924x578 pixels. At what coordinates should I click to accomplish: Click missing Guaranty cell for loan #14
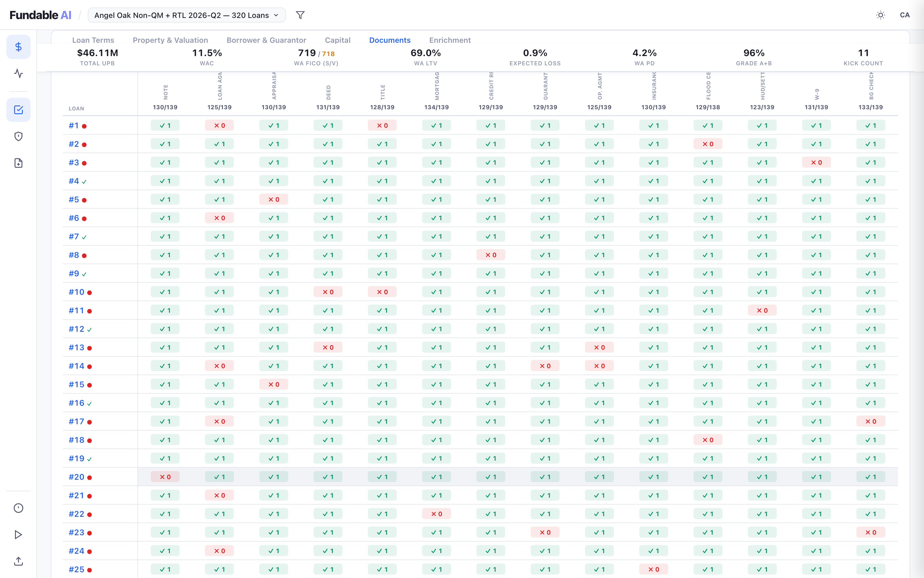545,366
